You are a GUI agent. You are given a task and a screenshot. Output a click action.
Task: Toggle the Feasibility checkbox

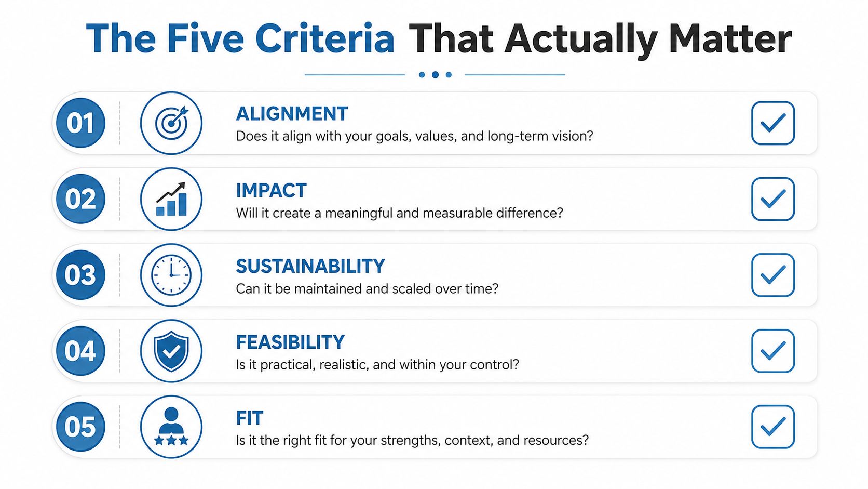click(773, 351)
